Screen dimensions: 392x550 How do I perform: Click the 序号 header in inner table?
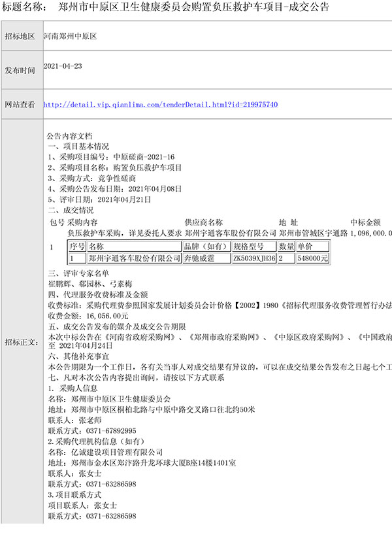(77, 247)
